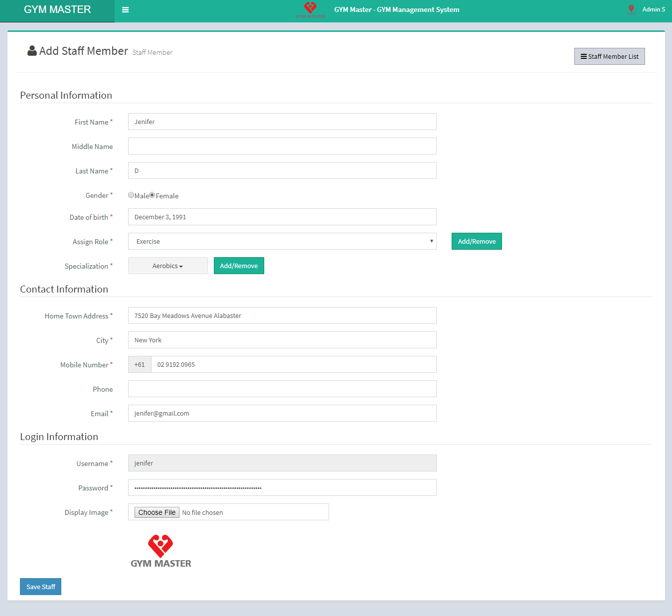Open the Staff Member List

pyautogui.click(x=609, y=56)
